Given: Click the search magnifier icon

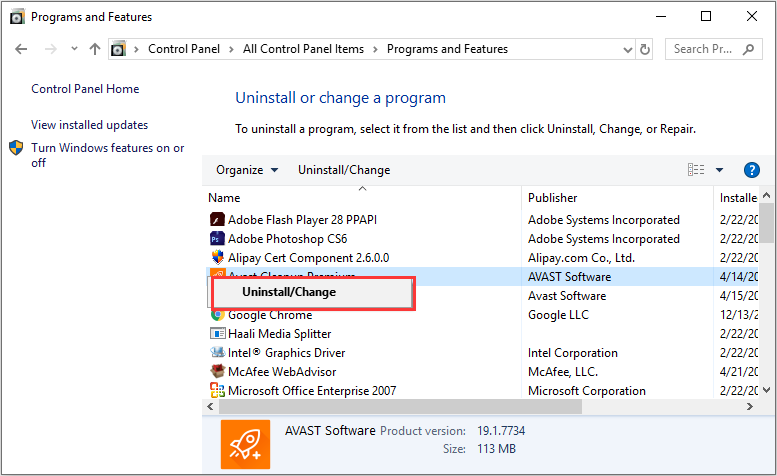Looking at the screenshot, I should tap(748, 49).
